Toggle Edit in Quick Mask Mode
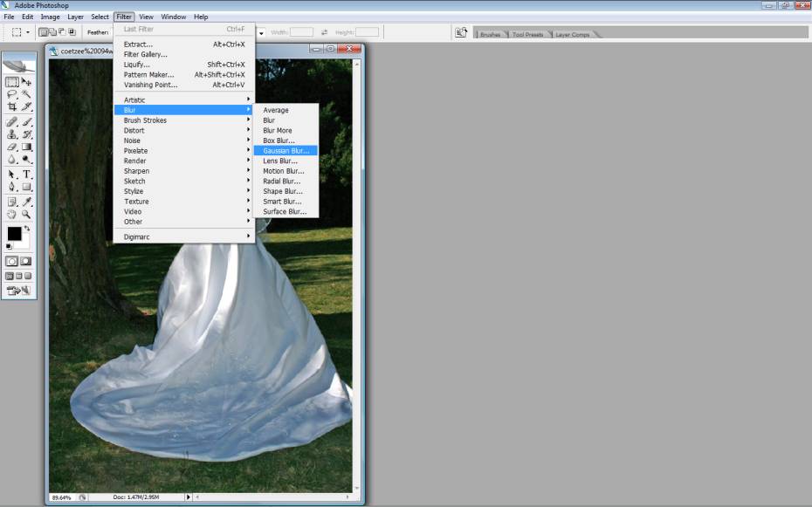The image size is (812, 507). [26, 261]
